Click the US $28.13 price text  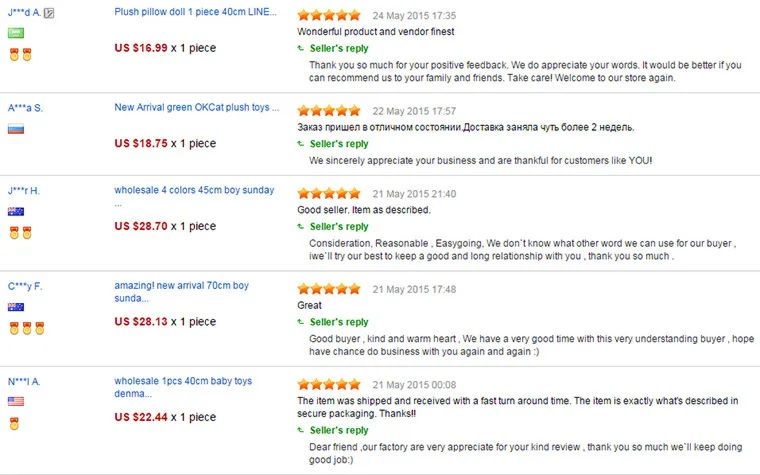[x=140, y=322]
